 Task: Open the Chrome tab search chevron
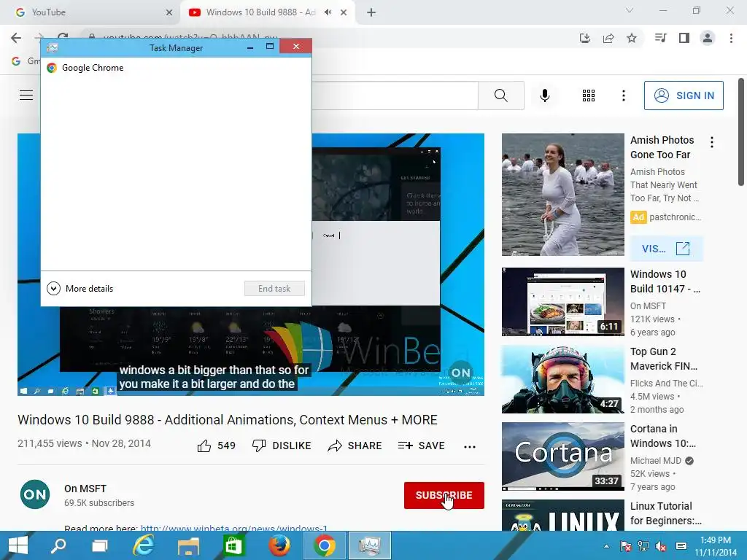[630, 10]
